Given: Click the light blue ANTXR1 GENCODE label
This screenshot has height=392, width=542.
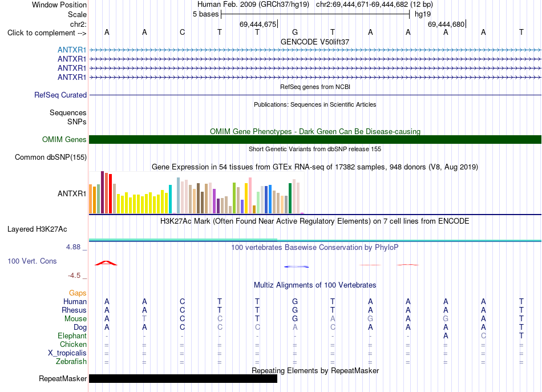Looking at the screenshot, I should coord(71,50).
